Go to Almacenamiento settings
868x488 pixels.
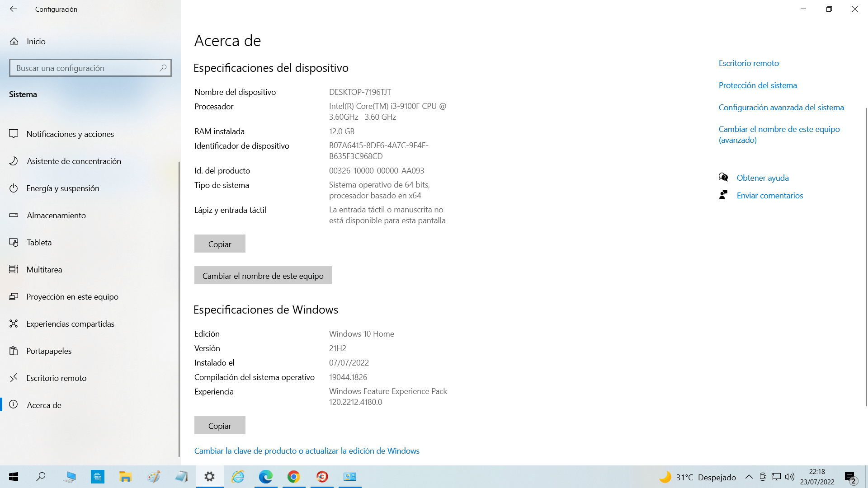56,216
